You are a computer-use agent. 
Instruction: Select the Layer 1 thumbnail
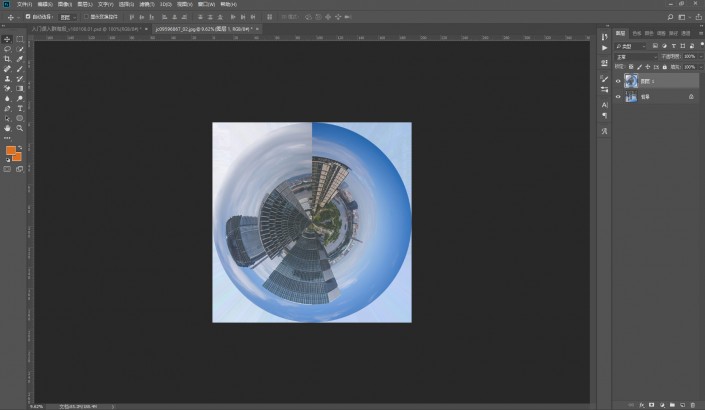click(x=631, y=81)
